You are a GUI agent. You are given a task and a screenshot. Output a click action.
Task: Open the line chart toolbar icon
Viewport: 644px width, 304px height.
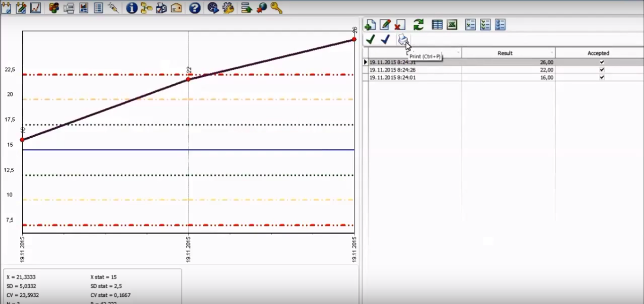35,8
